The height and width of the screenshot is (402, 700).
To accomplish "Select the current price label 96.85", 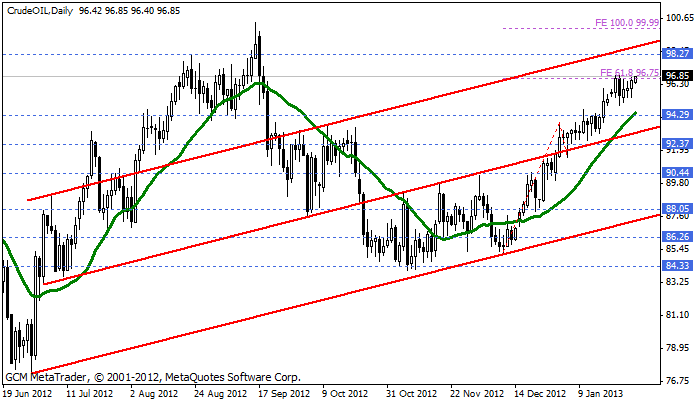I will [x=677, y=76].
